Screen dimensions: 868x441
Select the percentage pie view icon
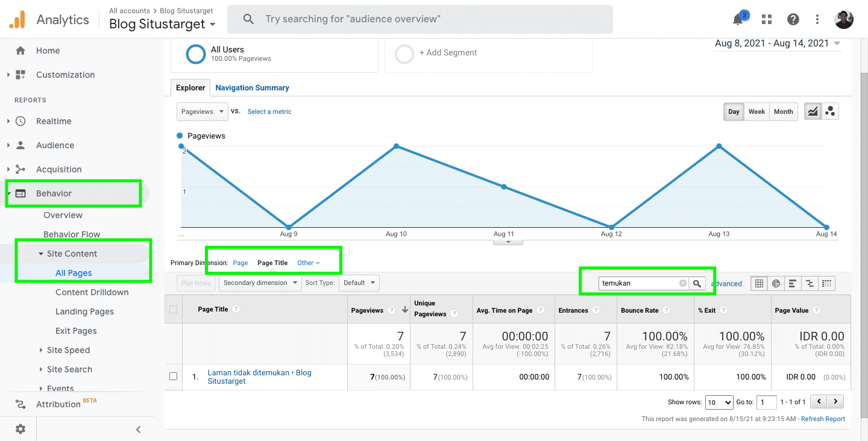(x=776, y=283)
